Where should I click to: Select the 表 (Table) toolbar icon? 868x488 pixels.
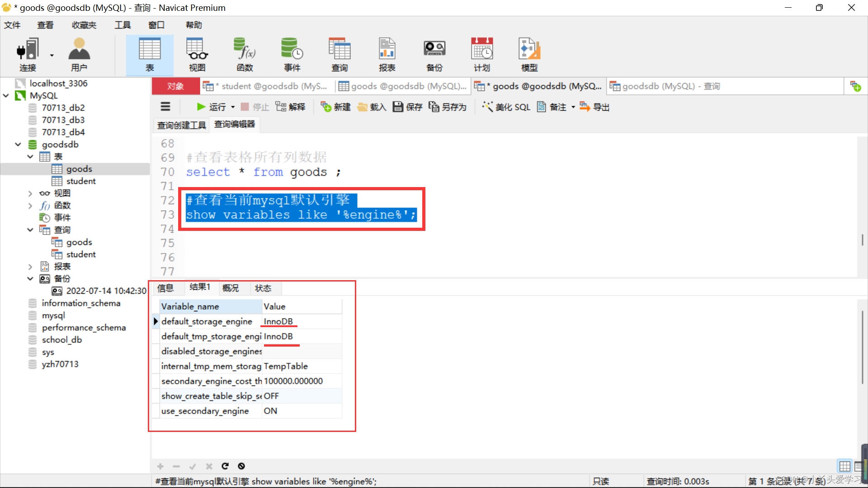click(150, 55)
